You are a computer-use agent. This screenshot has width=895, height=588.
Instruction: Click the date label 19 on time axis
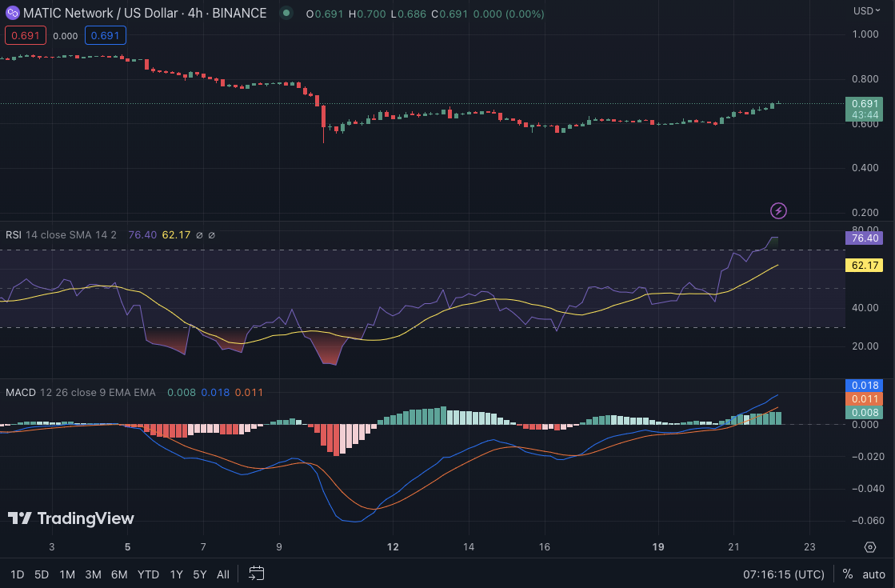[x=658, y=547]
